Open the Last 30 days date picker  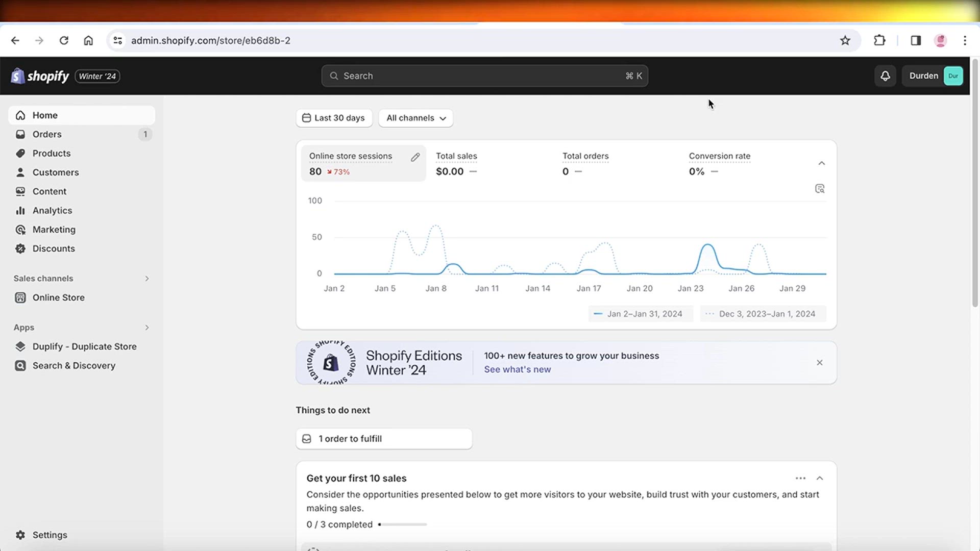tap(334, 118)
